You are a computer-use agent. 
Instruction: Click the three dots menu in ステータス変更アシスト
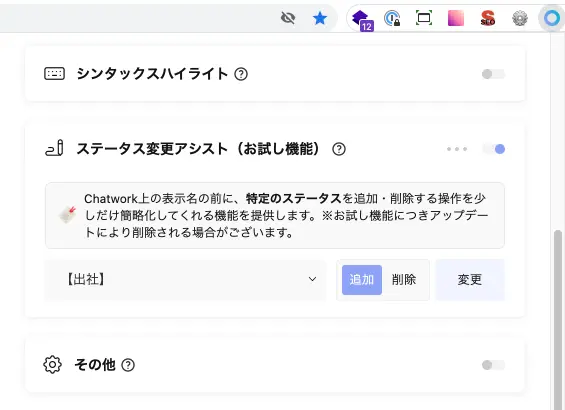point(457,149)
